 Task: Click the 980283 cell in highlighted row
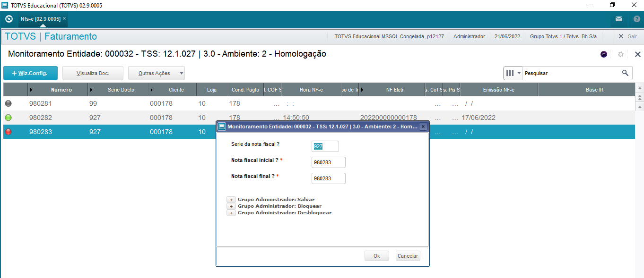41,132
